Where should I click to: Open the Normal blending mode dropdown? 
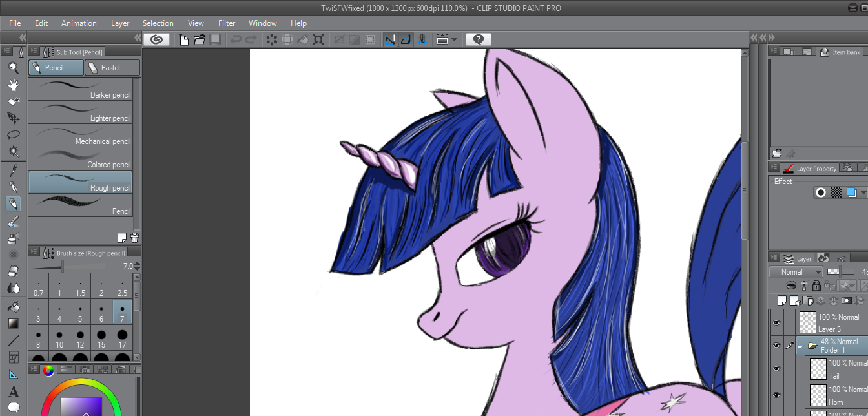[x=796, y=272]
